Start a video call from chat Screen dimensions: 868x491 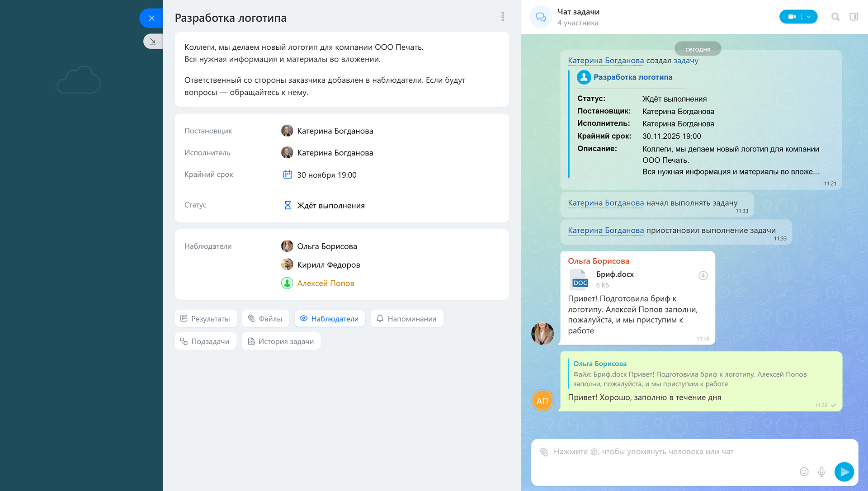792,17
